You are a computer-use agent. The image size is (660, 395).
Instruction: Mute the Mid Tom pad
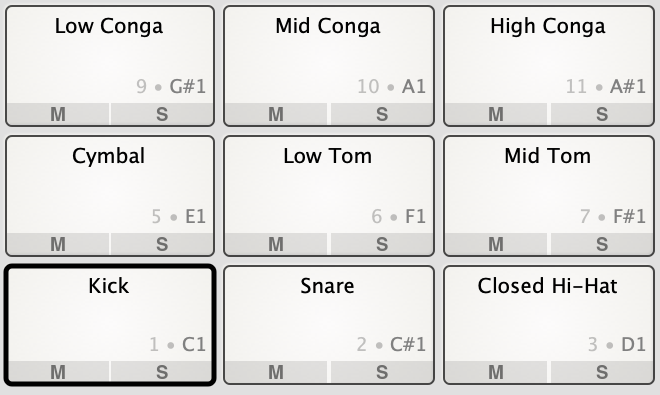click(495, 244)
